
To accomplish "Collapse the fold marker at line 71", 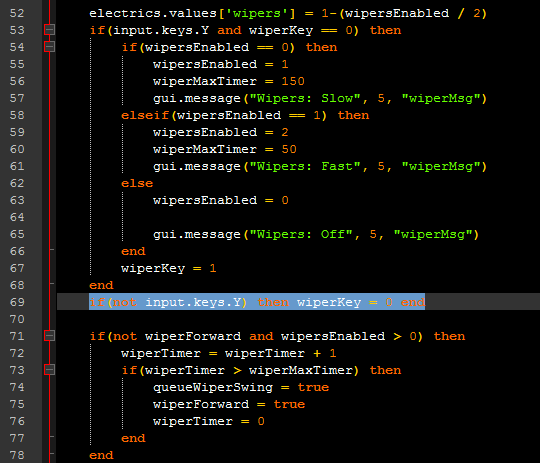I will (50, 336).
